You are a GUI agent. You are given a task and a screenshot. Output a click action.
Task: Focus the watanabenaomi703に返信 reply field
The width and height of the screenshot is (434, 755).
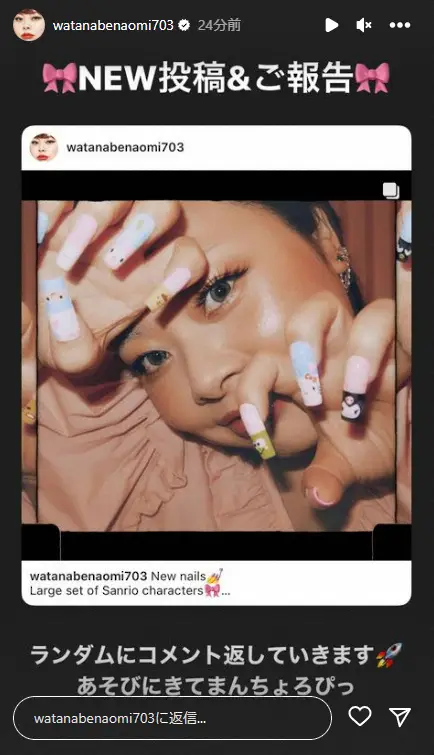coord(172,718)
